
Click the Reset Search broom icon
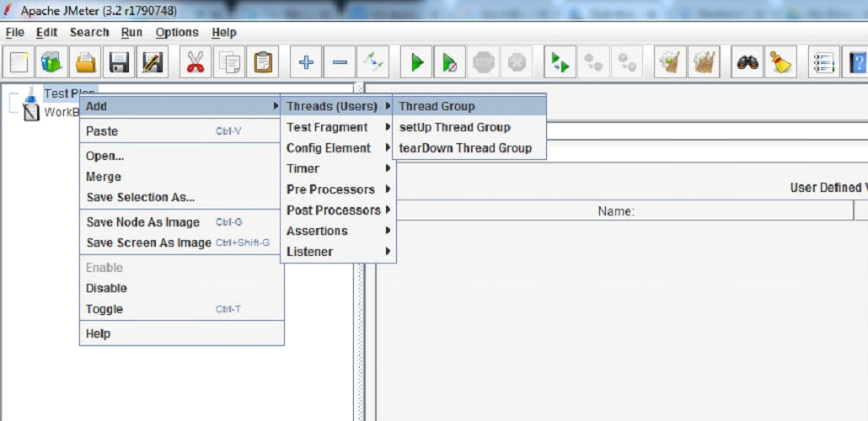(780, 62)
